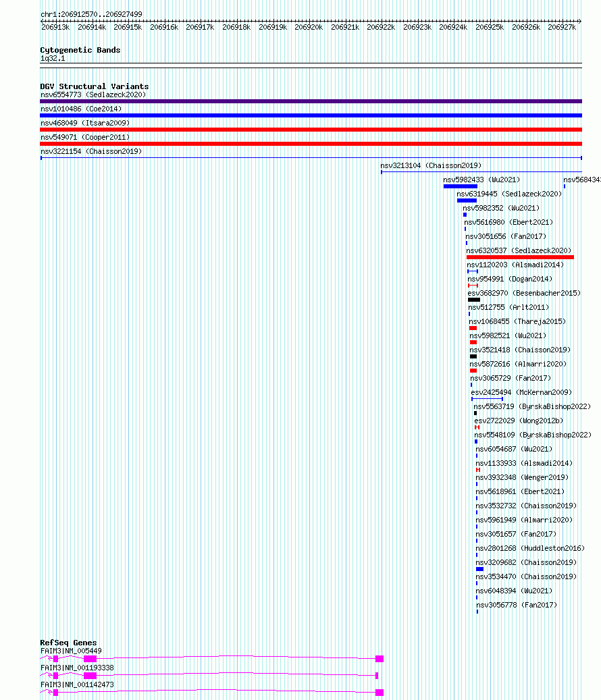This screenshot has height=700, width=601.
Task: Click last exon of FAIM3 NM_005449
Action: click(x=380, y=659)
